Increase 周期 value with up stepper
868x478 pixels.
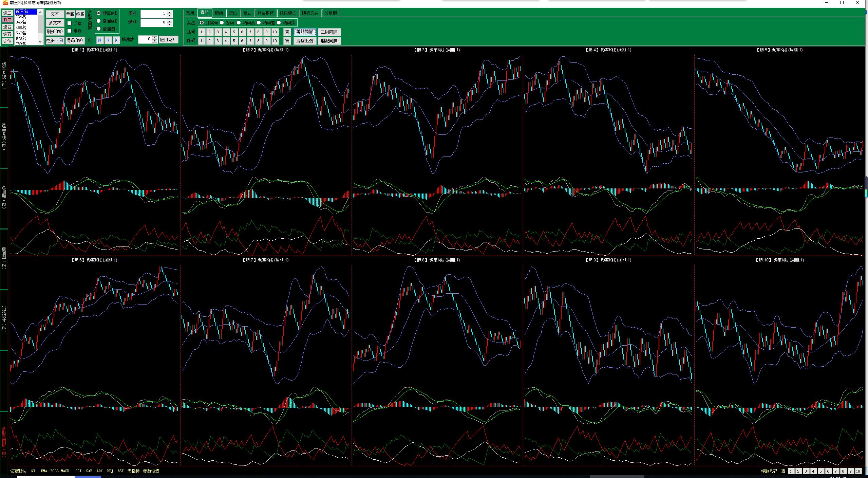[x=170, y=12]
